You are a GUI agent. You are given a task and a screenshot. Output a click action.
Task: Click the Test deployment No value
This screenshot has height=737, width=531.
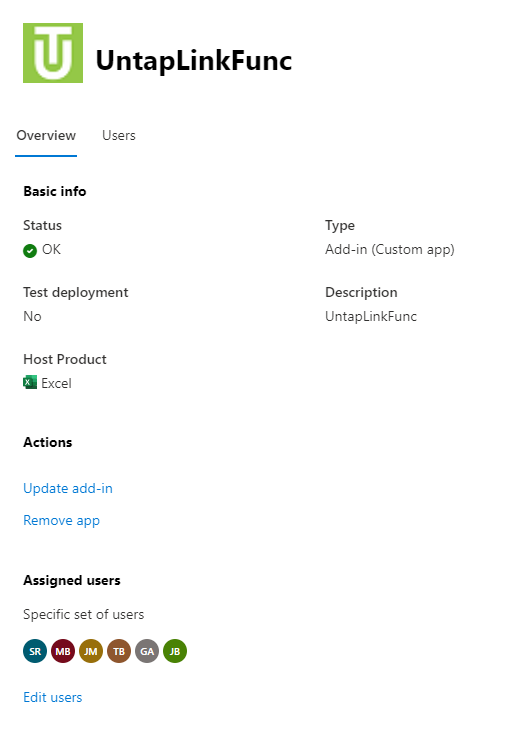pos(32,316)
